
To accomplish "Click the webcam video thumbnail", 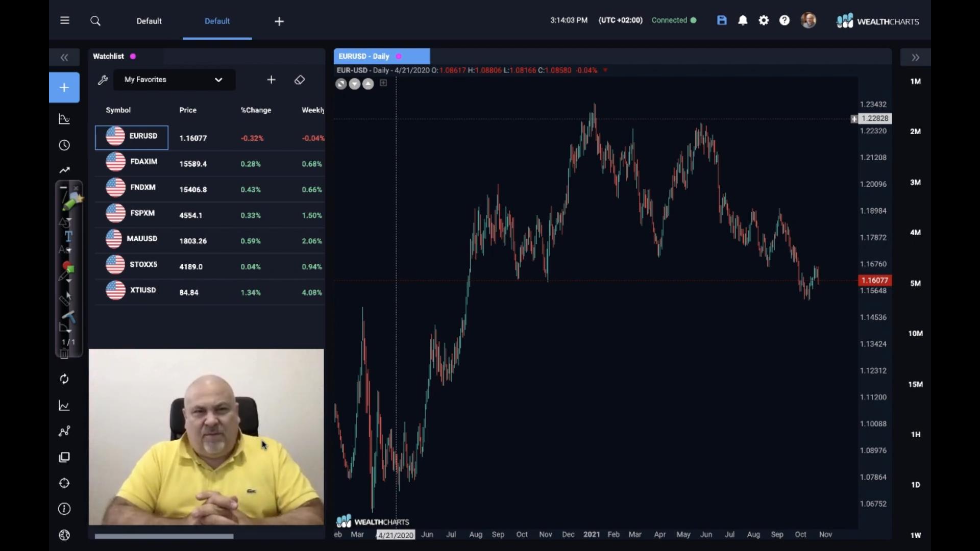I will point(206,437).
